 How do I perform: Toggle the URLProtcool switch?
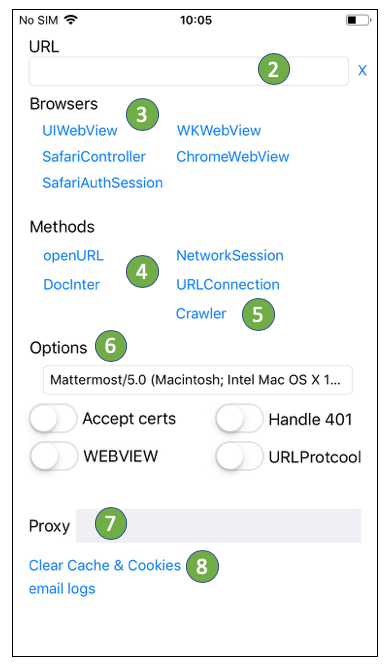(x=240, y=456)
